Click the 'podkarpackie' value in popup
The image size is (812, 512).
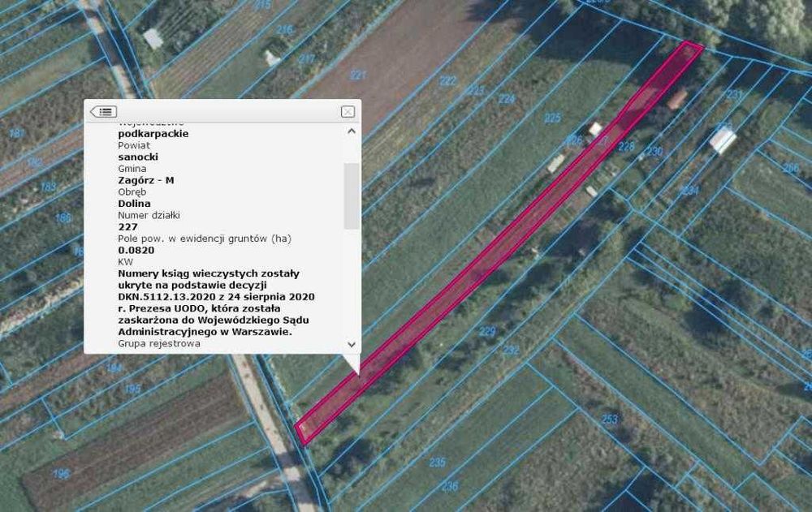pyautogui.click(x=153, y=134)
